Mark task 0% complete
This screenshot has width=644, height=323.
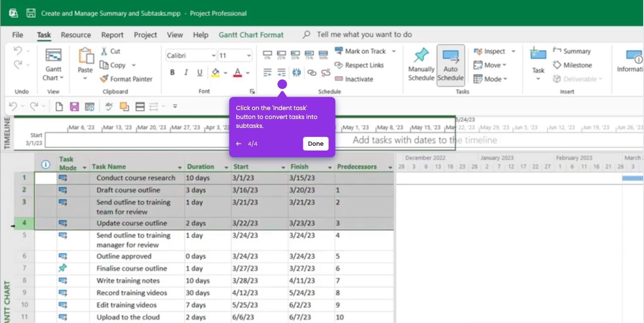(x=267, y=54)
